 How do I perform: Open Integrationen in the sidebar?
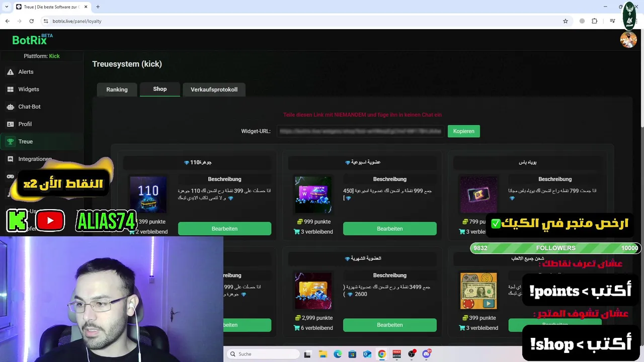click(x=35, y=159)
